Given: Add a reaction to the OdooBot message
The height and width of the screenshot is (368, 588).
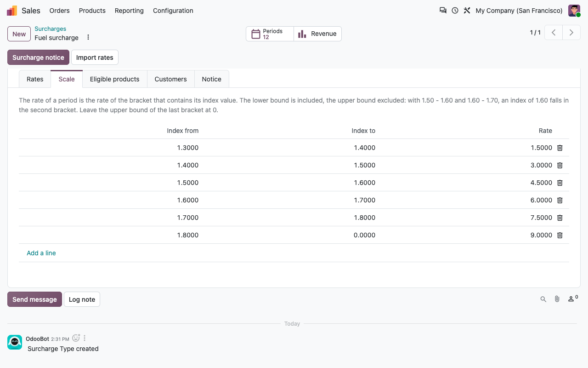Looking at the screenshot, I should tap(76, 338).
